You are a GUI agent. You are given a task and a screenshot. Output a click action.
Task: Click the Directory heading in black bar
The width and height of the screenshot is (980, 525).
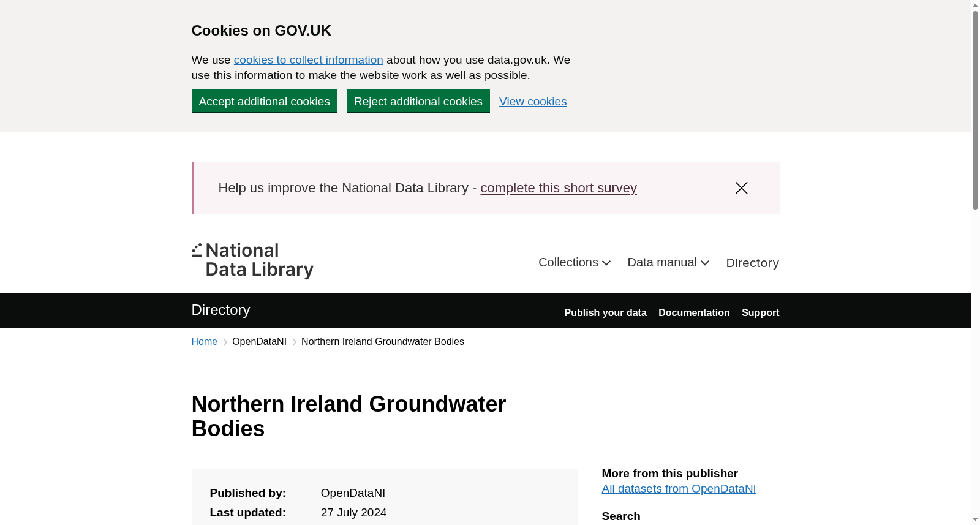(221, 310)
